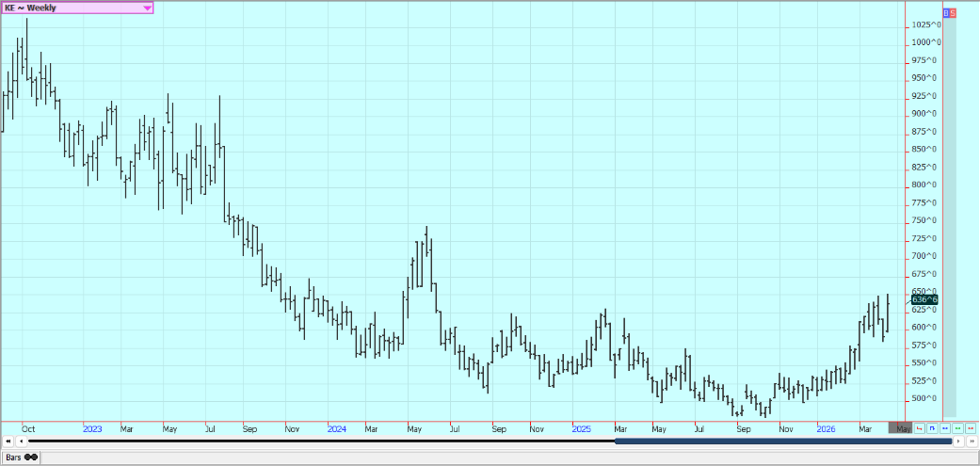Screen dimensions: 980x466
Task: Click the red S sell button
Action: [953, 12]
